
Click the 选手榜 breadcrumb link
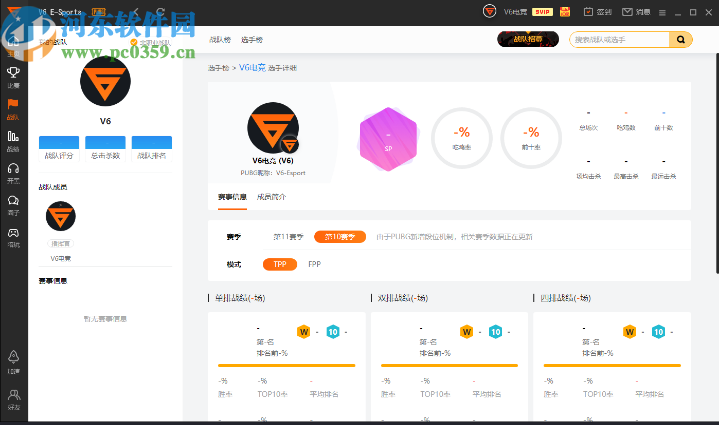coord(218,68)
